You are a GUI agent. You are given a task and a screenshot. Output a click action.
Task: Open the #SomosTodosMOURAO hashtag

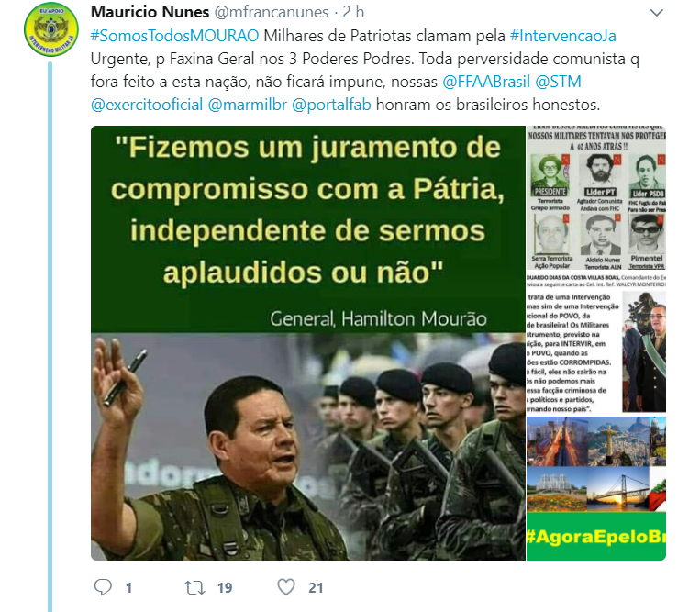tap(174, 36)
